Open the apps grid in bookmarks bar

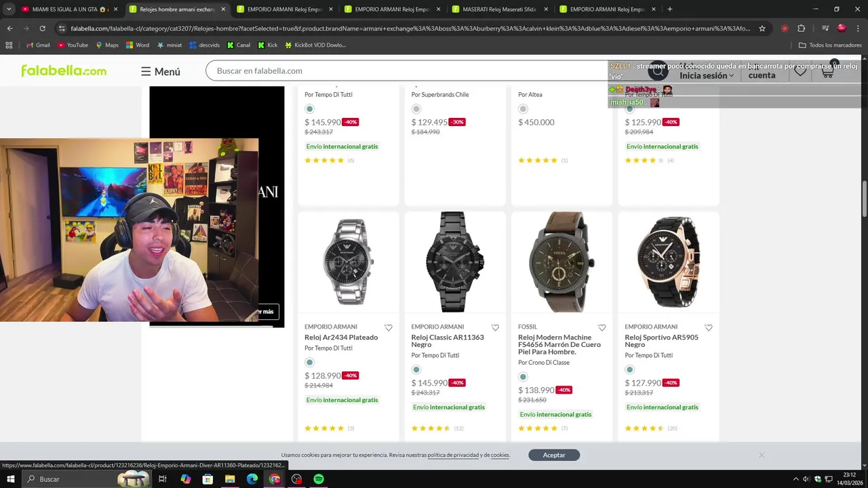point(9,45)
